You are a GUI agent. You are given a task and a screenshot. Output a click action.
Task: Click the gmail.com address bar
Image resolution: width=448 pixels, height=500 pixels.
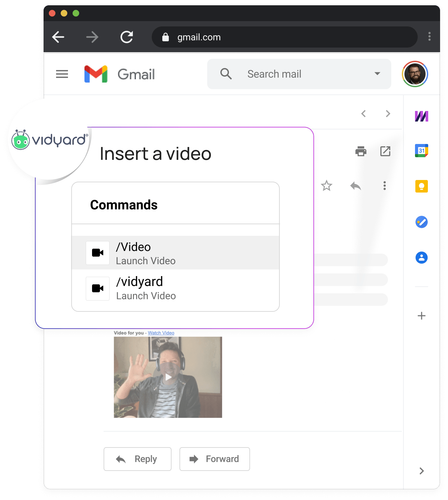284,37
